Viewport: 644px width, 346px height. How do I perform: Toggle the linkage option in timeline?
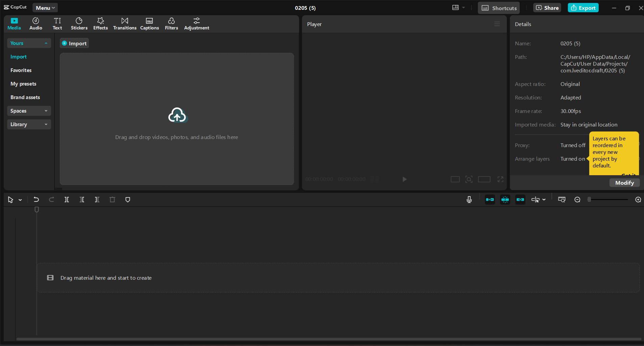pyautogui.click(x=520, y=200)
